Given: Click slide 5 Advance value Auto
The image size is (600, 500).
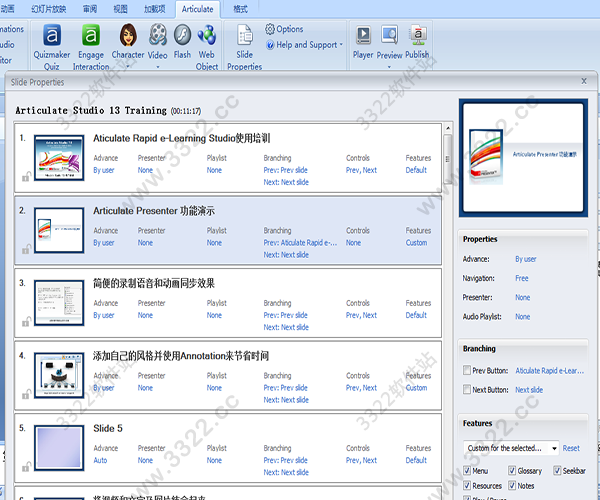Looking at the screenshot, I should [100, 460].
